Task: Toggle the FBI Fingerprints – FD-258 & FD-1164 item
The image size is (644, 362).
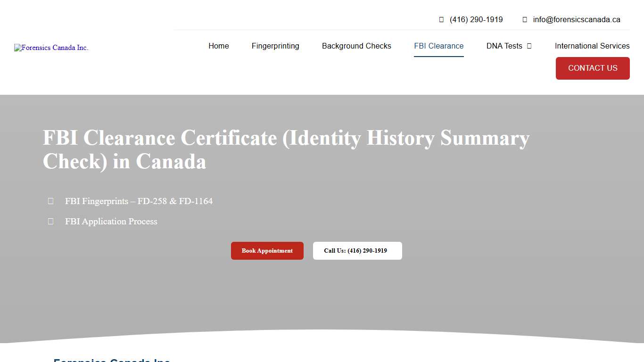Action: click(139, 201)
